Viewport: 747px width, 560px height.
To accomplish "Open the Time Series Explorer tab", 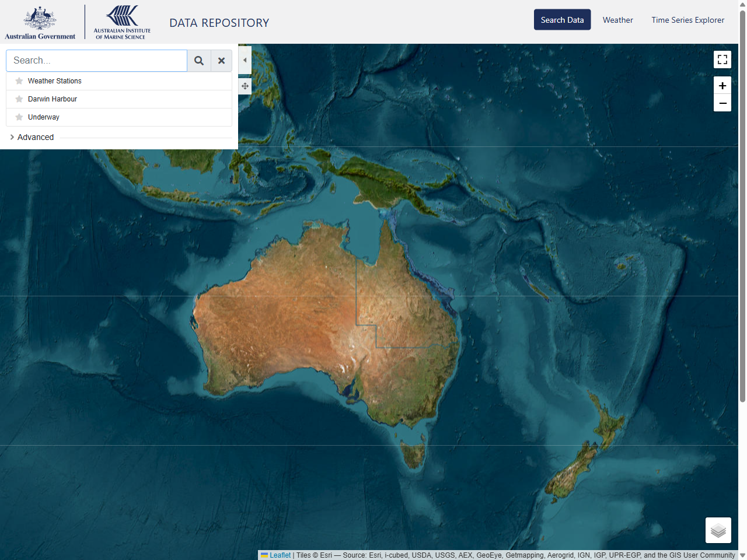I will [688, 20].
